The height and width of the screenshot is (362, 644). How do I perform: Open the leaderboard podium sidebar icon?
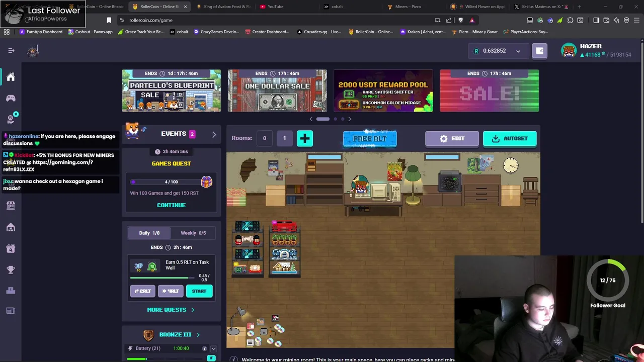tap(11, 291)
